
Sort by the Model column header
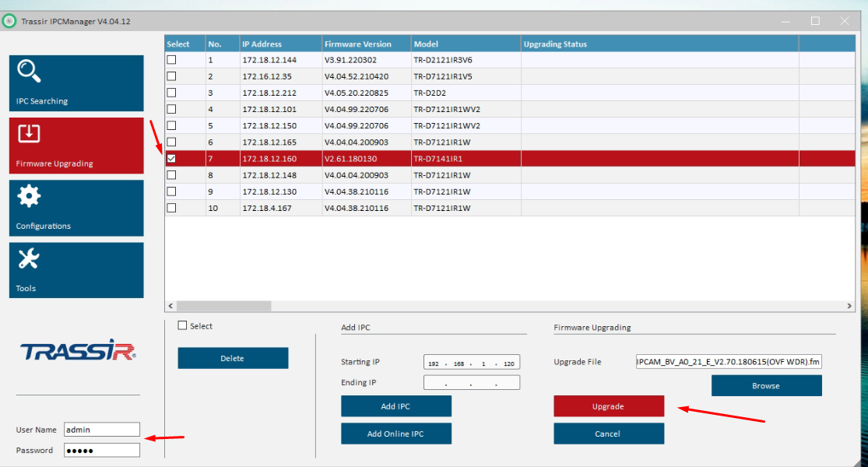pyautogui.click(x=466, y=44)
